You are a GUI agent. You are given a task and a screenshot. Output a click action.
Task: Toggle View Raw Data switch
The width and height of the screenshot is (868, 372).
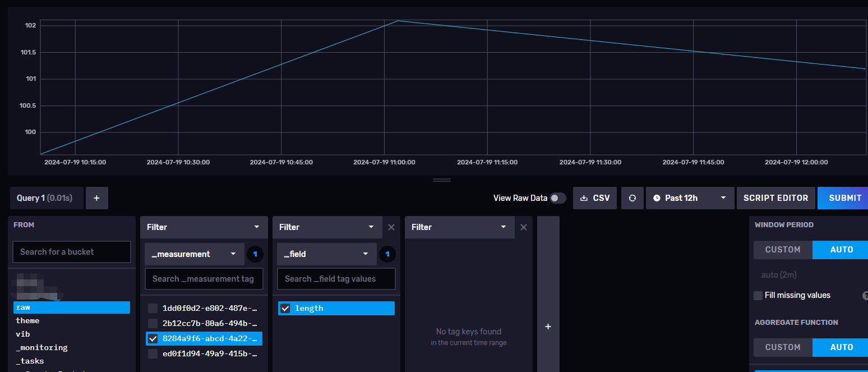[557, 198]
